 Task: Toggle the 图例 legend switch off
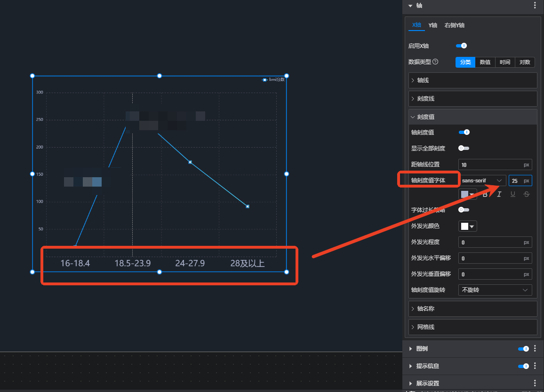tap(523, 349)
